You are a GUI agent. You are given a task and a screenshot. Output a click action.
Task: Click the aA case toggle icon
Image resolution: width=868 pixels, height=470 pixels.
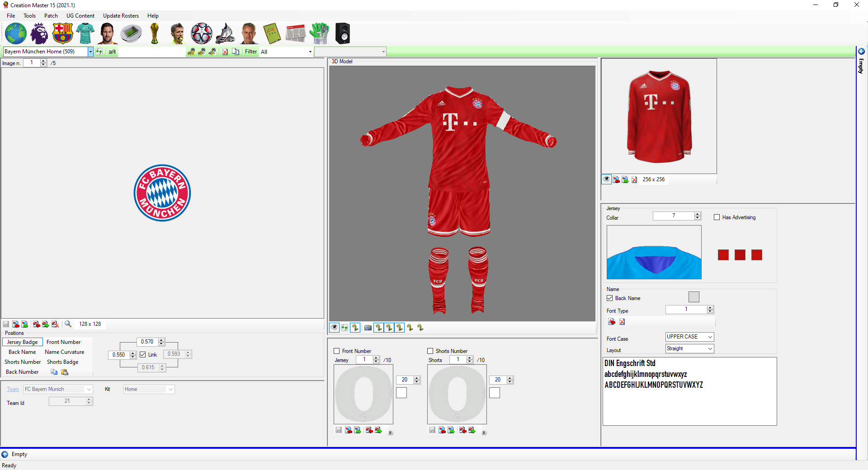point(112,52)
